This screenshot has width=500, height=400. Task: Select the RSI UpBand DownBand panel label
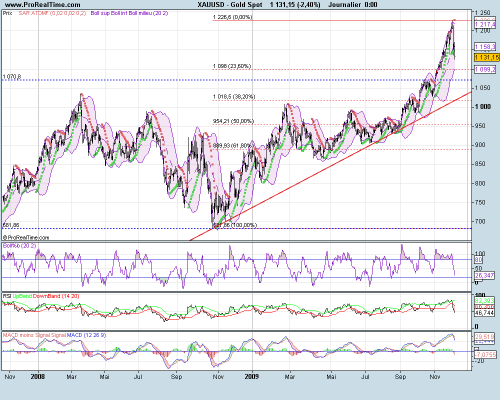pyautogui.click(x=41, y=296)
